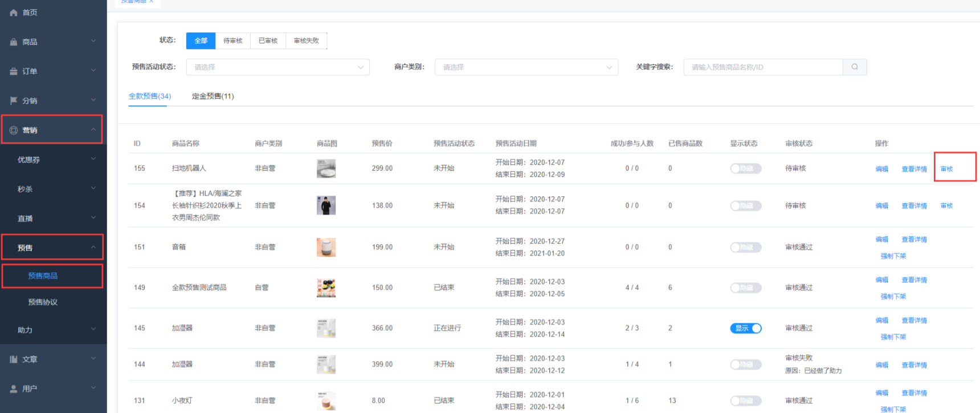
Task: Click the magnifier search button
Action: (x=855, y=67)
